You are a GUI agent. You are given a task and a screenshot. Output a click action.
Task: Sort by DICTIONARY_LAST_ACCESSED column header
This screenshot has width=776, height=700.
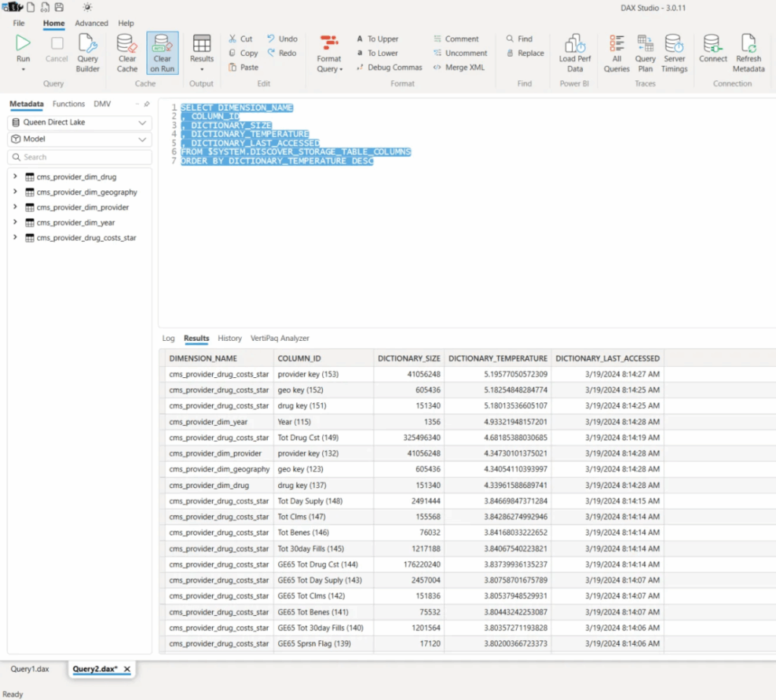point(607,358)
